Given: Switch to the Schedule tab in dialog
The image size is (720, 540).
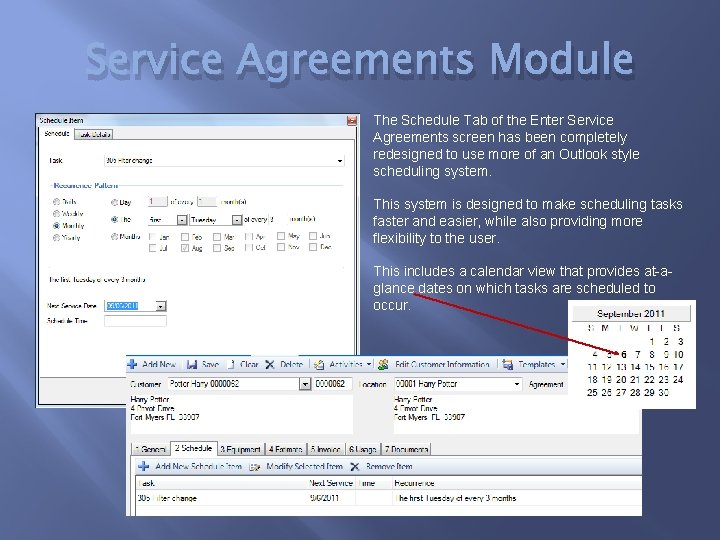Looking at the screenshot, I should (x=56, y=134).
